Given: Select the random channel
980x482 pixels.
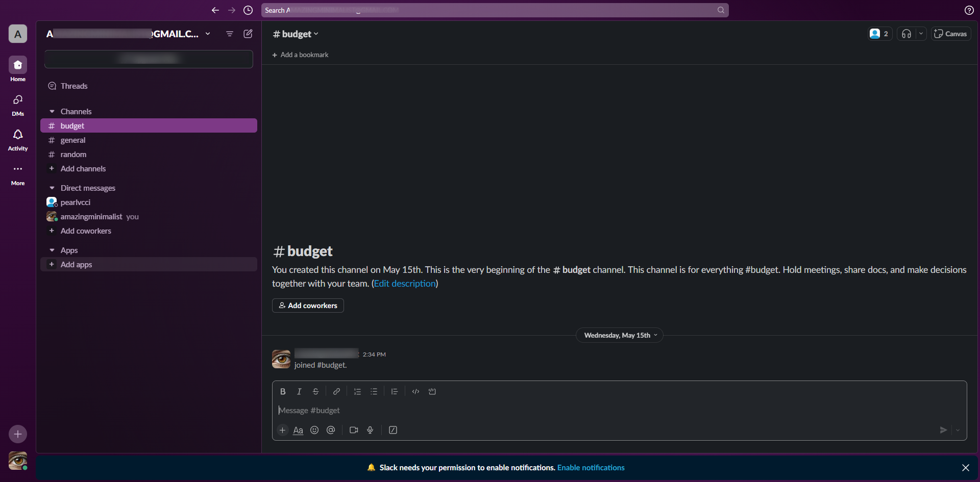Looking at the screenshot, I should 149,154.
